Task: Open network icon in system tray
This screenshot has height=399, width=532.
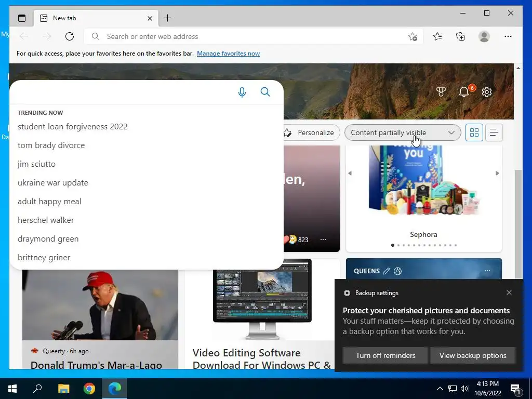Action: click(453, 389)
